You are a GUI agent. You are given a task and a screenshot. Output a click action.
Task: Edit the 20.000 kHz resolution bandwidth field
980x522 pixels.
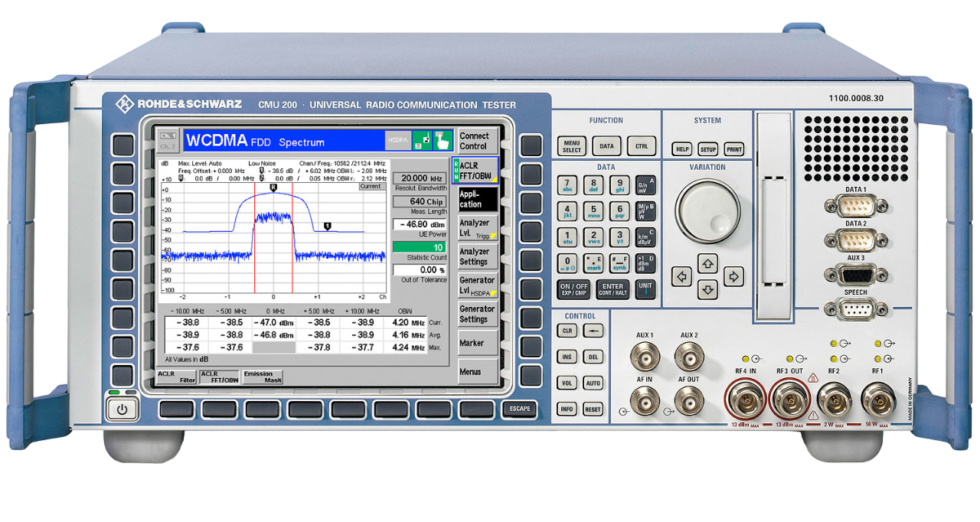pos(420,178)
